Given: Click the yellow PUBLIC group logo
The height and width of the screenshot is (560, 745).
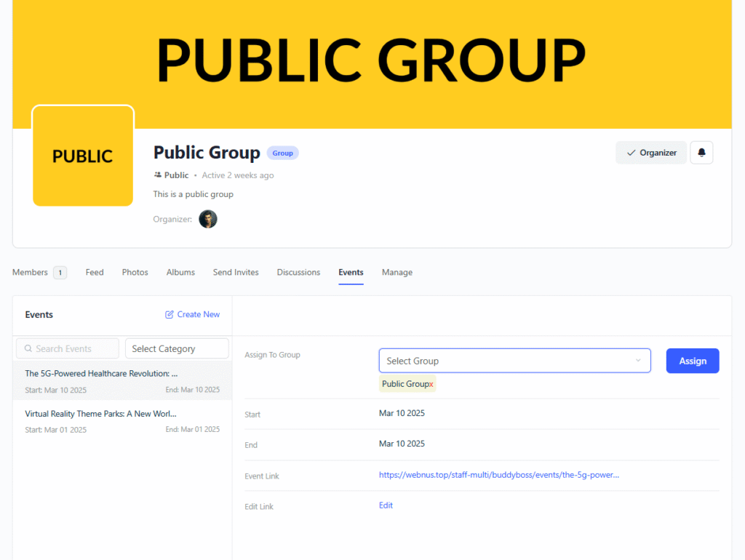Looking at the screenshot, I should pos(83,156).
